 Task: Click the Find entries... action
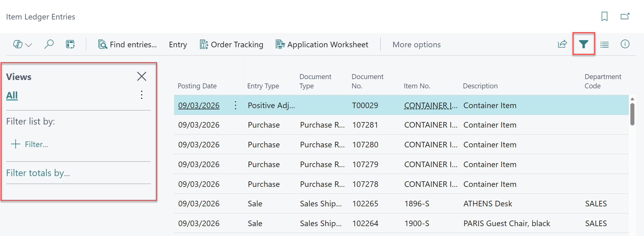click(127, 44)
